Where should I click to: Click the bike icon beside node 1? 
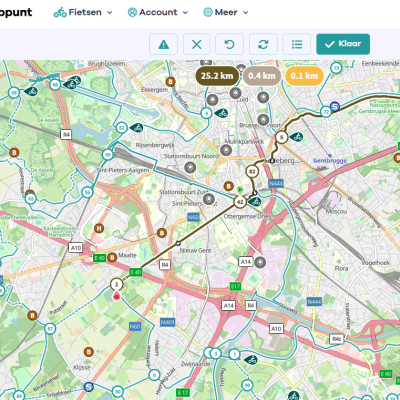point(251,360)
